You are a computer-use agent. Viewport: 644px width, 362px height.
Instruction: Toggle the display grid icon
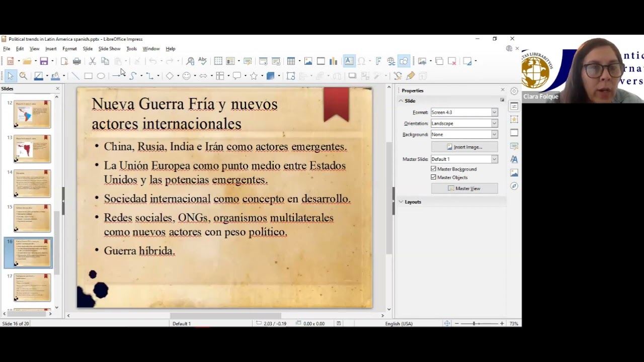tap(218, 61)
